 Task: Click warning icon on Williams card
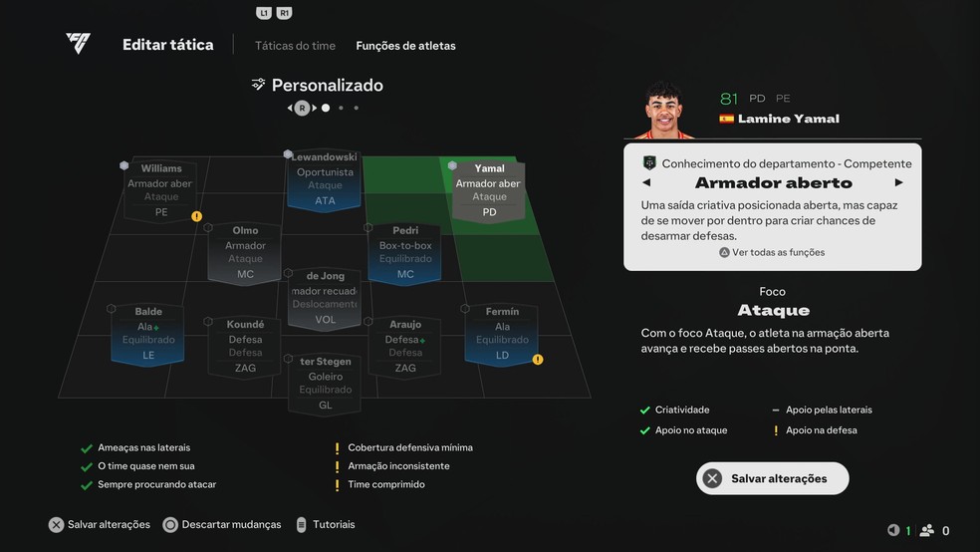pos(197,216)
